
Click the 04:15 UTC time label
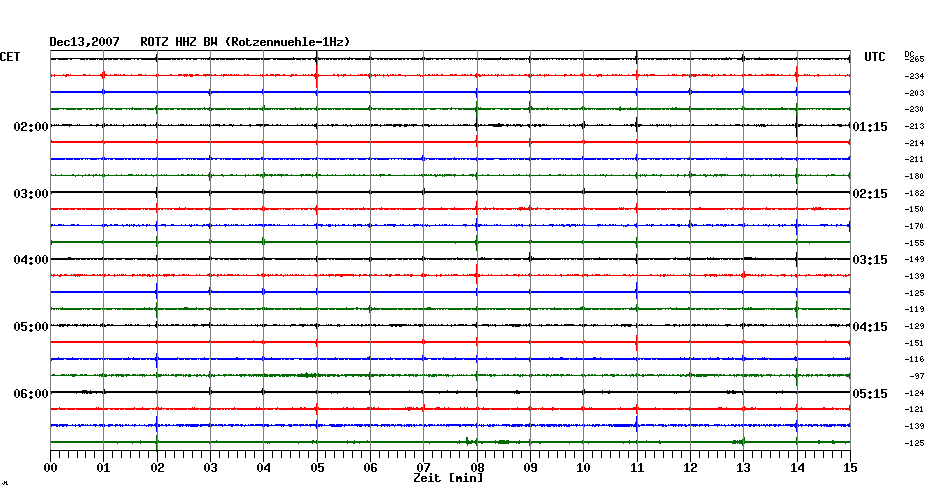[x=870, y=327]
